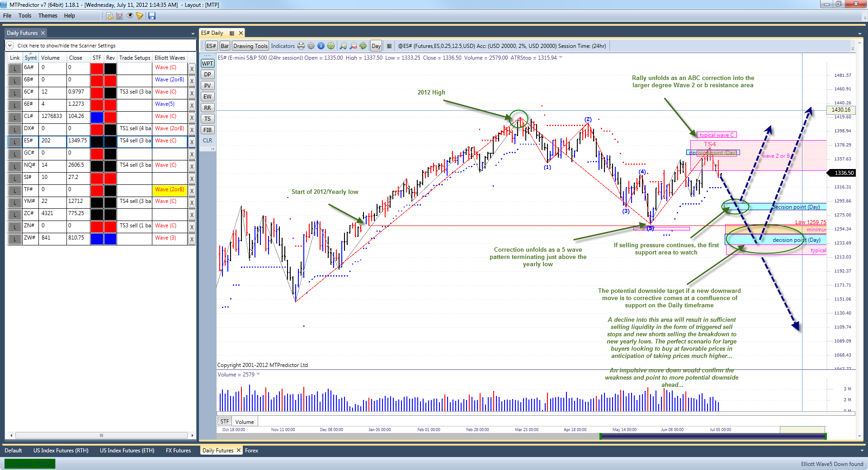Screen dimensions: 868x470
Task: Switch to FX Futures layout tab
Action: pos(178,450)
